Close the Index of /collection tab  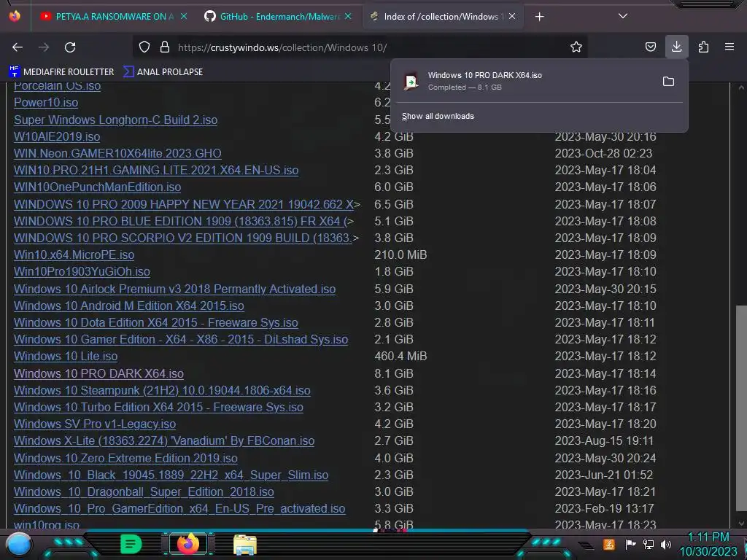tap(512, 16)
